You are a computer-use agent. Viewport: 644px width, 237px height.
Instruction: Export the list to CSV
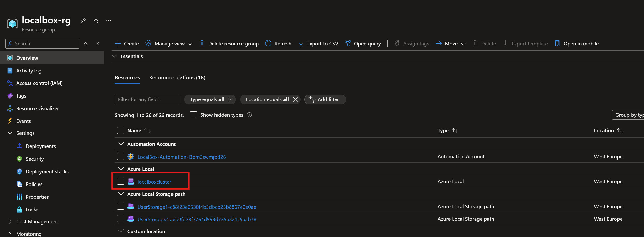318,44
